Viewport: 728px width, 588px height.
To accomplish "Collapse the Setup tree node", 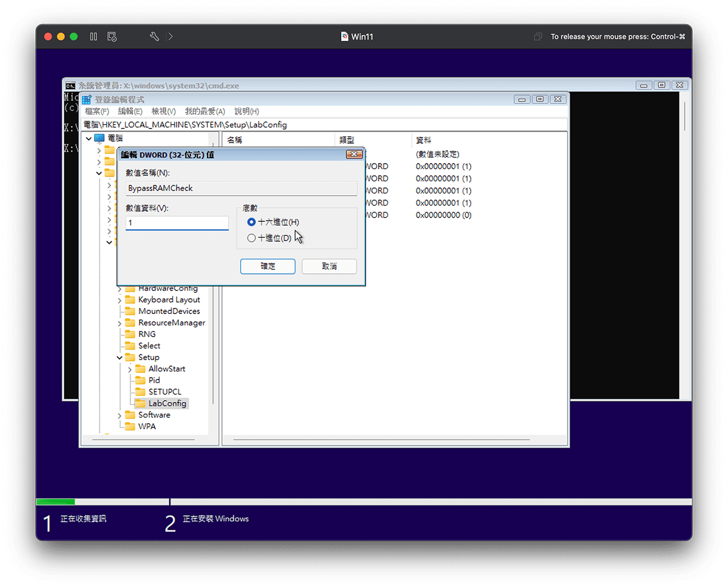I will pos(119,357).
